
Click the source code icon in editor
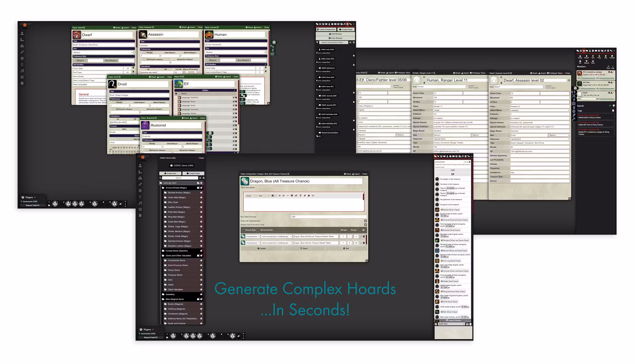pyautogui.click(x=313, y=196)
